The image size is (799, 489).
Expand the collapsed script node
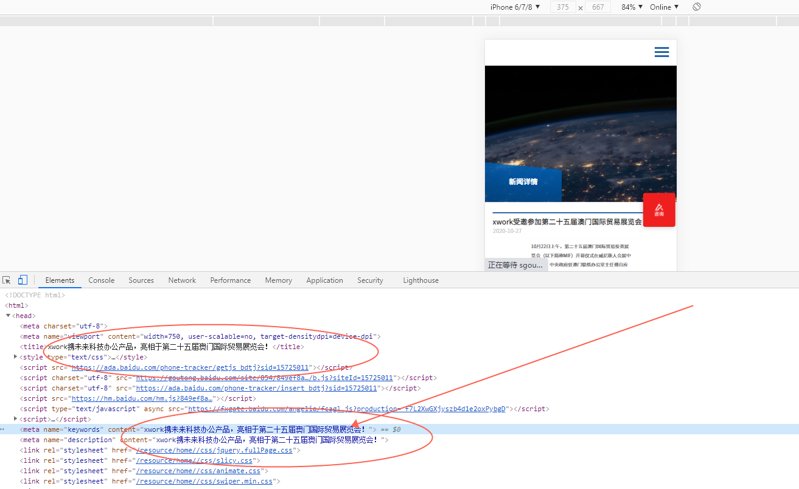15,419
